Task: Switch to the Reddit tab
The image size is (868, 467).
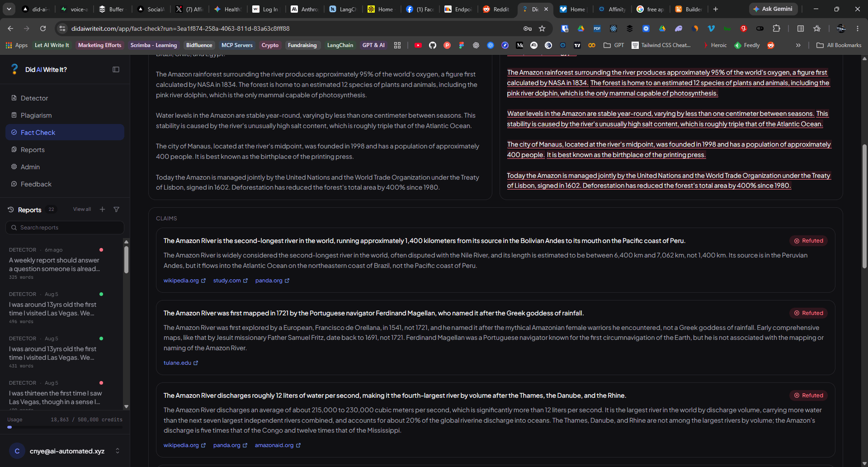Action: 496,9
